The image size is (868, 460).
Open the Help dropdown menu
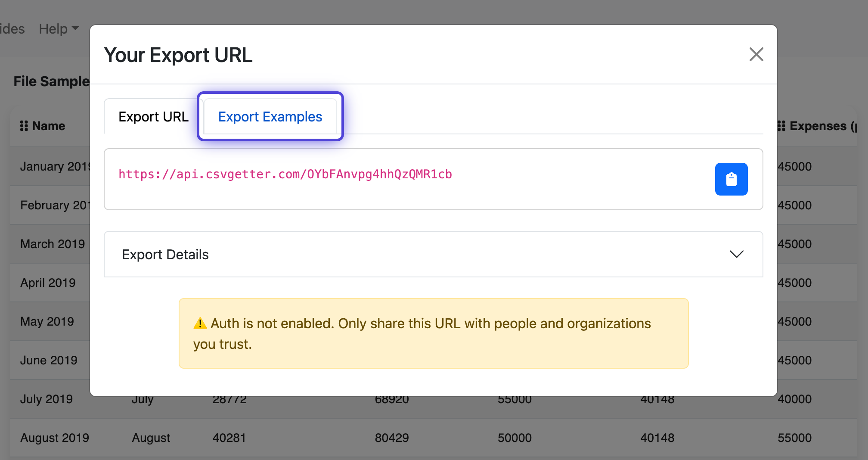[59, 29]
